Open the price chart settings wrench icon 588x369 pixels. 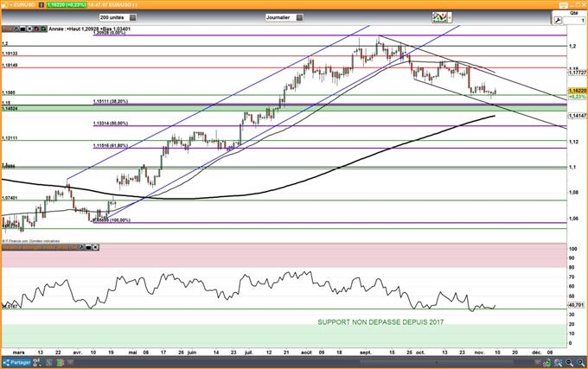click(16, 29)
